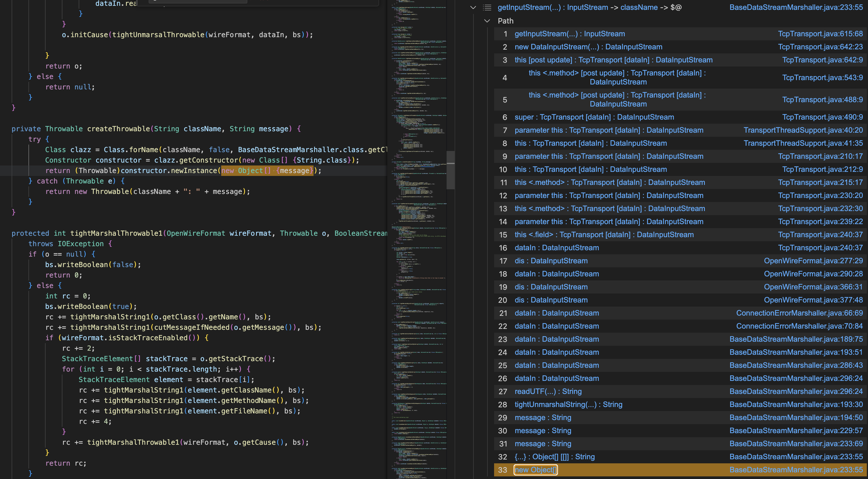Select path step 10 this : TcpTransport
868x479 pixels.
point(591,170)
